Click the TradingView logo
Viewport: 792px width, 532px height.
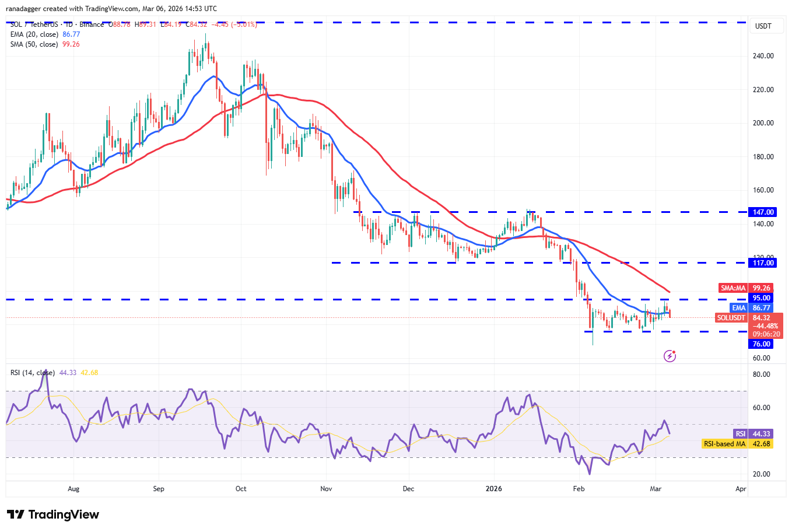[x=52, y=514]
